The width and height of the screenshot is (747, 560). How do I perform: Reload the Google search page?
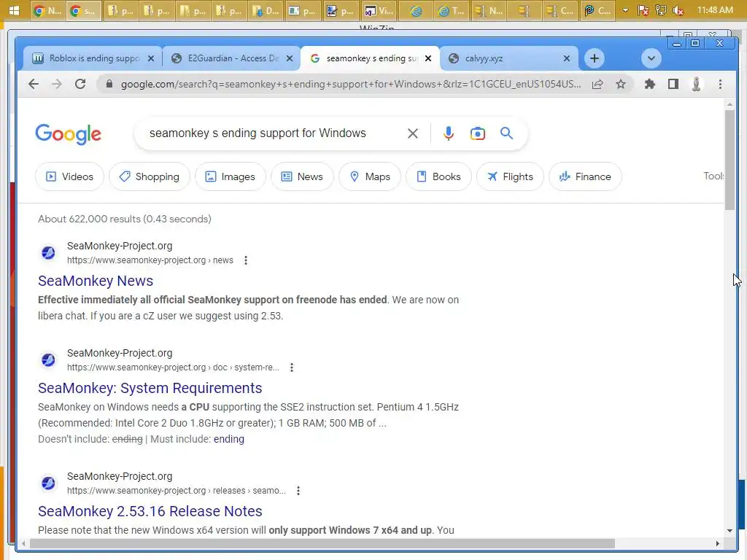[x=80, y=85]
